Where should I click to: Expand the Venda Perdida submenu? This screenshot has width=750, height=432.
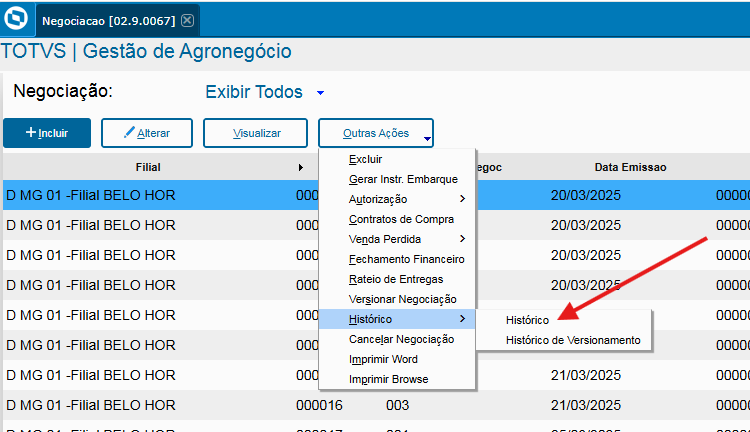(x=397, y=239)
